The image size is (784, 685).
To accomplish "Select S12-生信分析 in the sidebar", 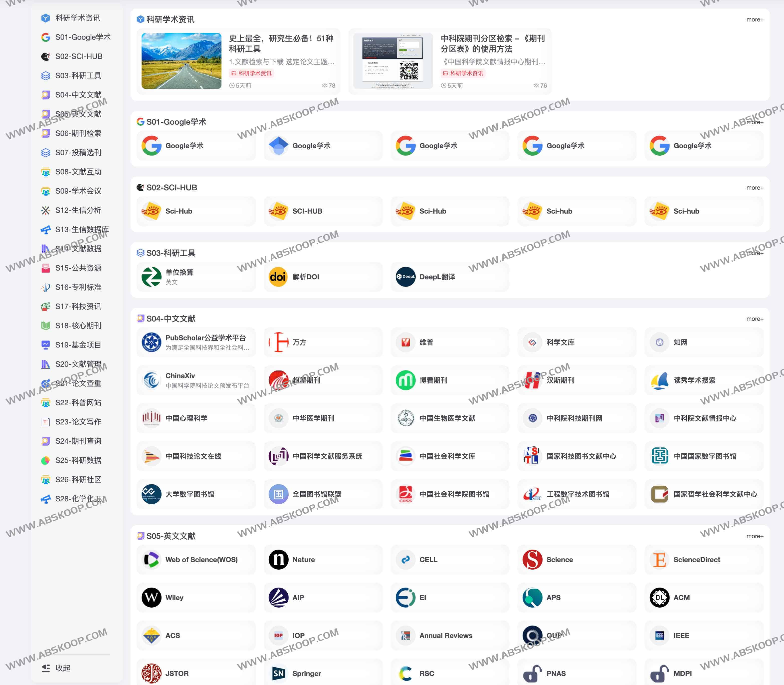I will pyautogui.click(x=78, y=210).
